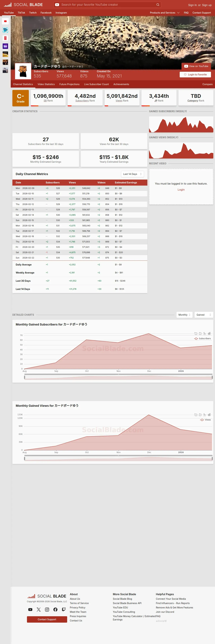Toggle the Views legend series on chart
Viewport: 215px width, 644px height.
205,420
